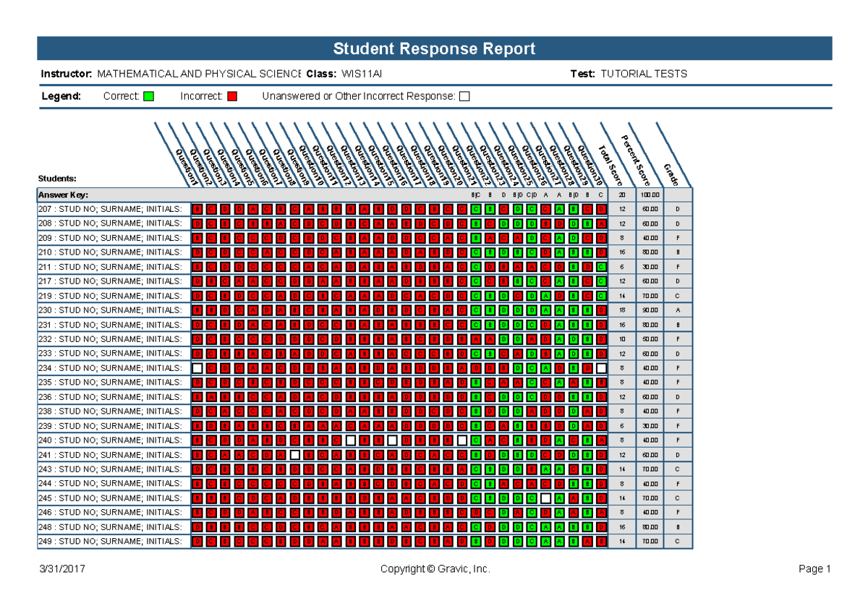Select student row 211 label
This screenshot has height=614, width=868.
(x=110, y=267)
